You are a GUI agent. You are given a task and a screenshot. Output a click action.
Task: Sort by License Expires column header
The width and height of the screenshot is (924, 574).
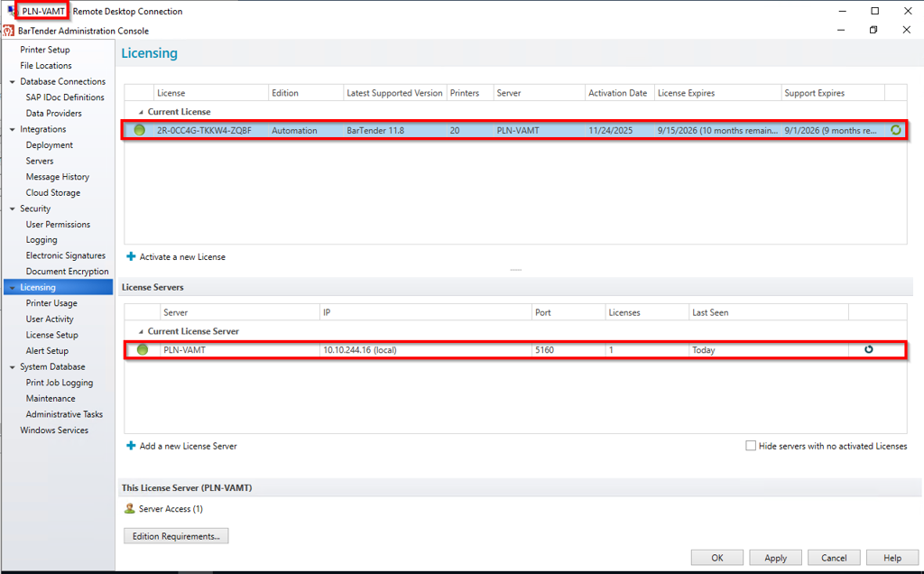click(x=717, y=93)
